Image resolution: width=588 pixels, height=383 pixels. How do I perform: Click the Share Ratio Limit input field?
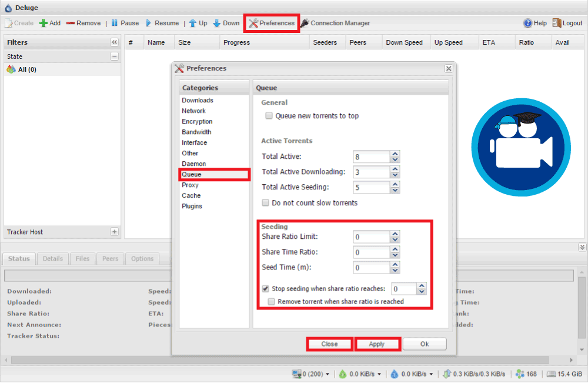point(371,237)
